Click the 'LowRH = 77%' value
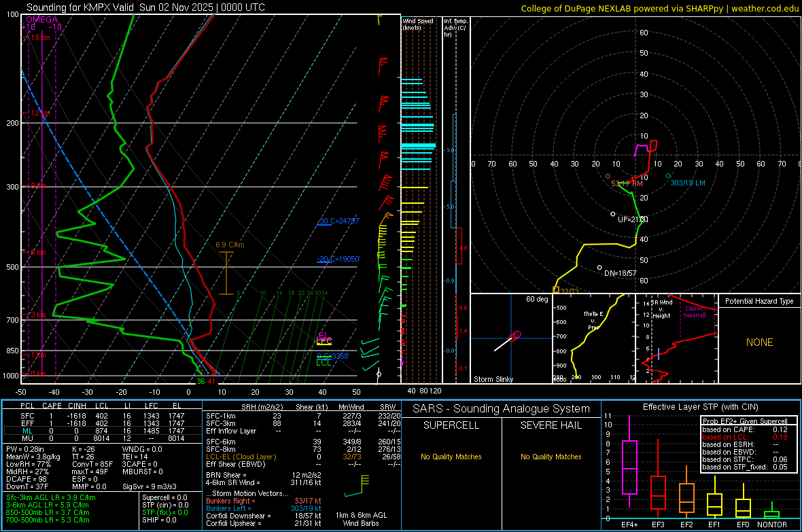Screen dimensions: 802x532 pyautogui.click(x=28, y=464)
